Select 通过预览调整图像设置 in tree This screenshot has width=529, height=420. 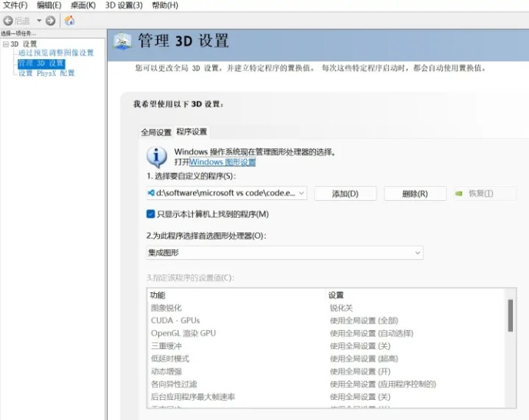(56, 52)
